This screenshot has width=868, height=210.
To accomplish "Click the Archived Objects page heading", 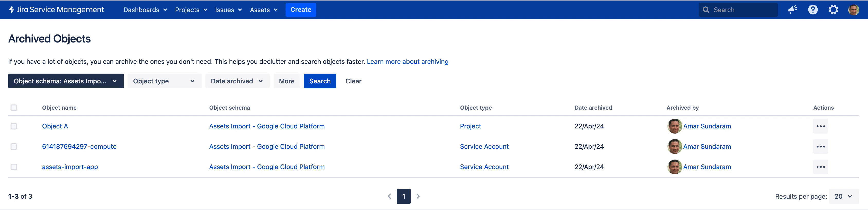I will click(50, 39).
